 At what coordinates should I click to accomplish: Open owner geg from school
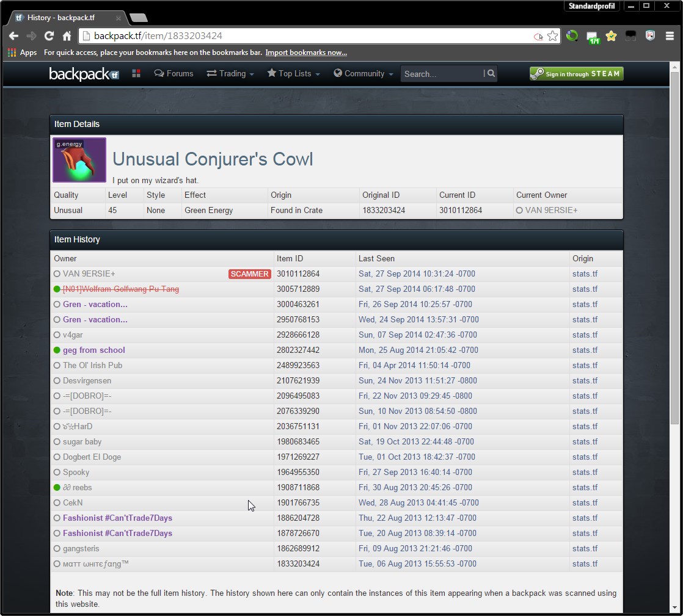point(93,350)
